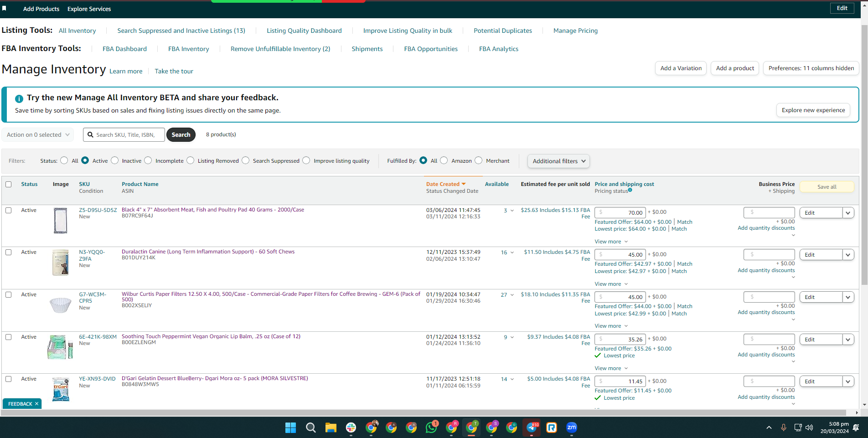Screen dimensions: 868x438
Task: Click the info dot beside Pricing status
Action: pyautogui.click(x=630, y=190)
